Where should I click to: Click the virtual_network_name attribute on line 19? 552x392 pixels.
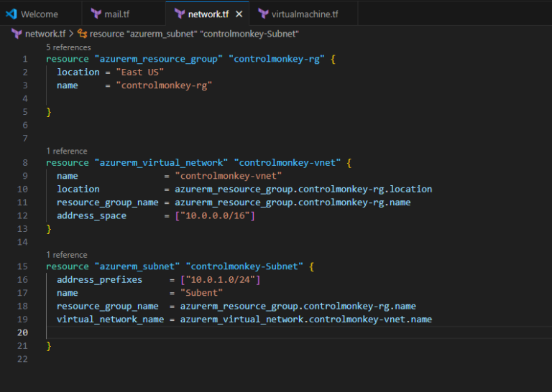[110, 319]
